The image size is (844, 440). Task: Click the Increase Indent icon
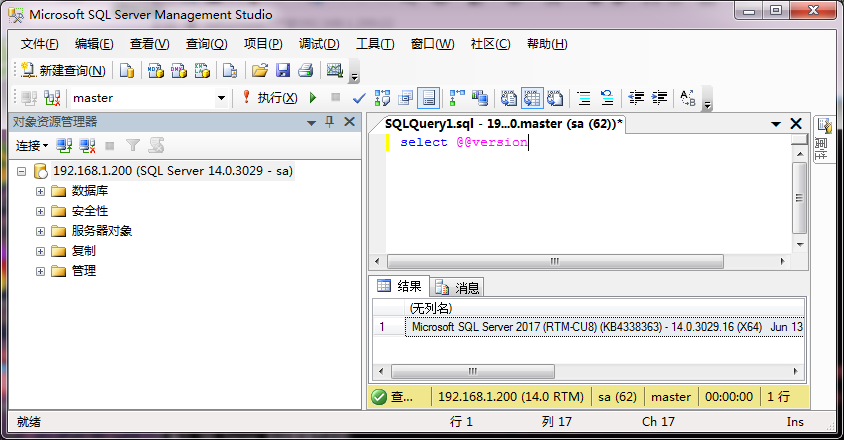point(659,98)
